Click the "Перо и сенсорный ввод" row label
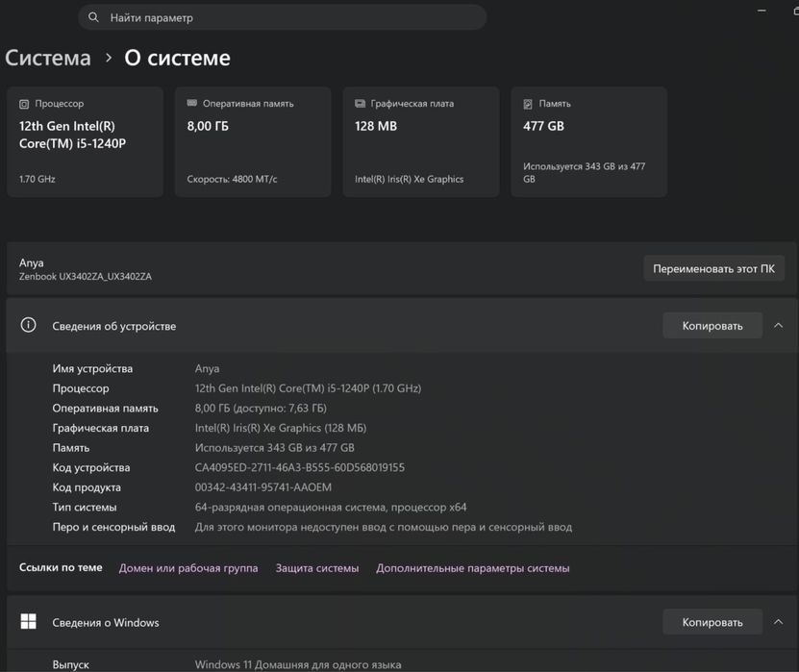 click(113, 527)
